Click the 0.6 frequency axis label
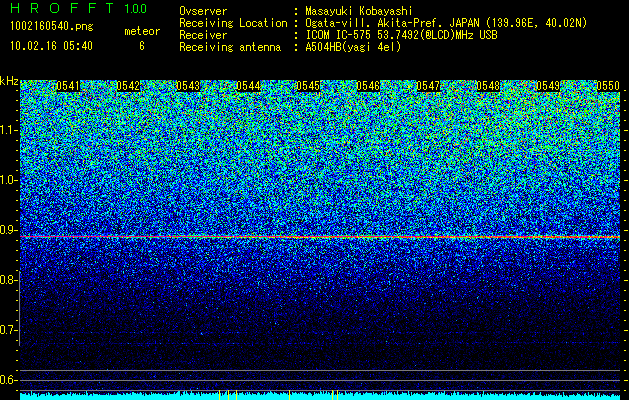 point(9,380)
